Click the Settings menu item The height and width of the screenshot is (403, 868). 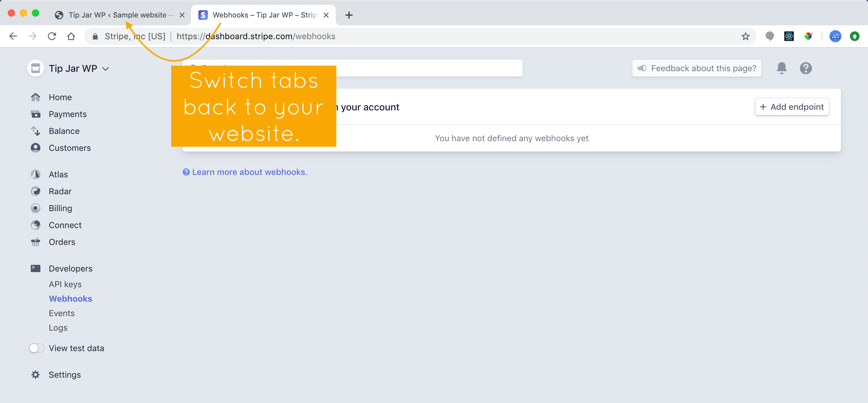pyautogui.click(x=65, y=375)
